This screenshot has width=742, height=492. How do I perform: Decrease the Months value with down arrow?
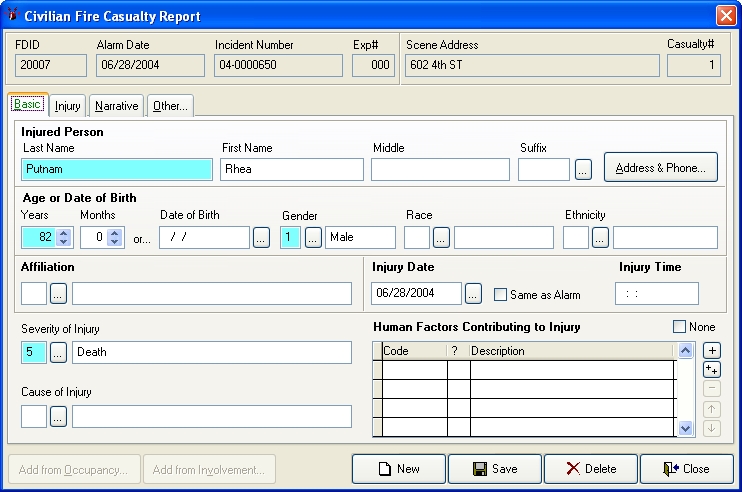click(115, 242)
